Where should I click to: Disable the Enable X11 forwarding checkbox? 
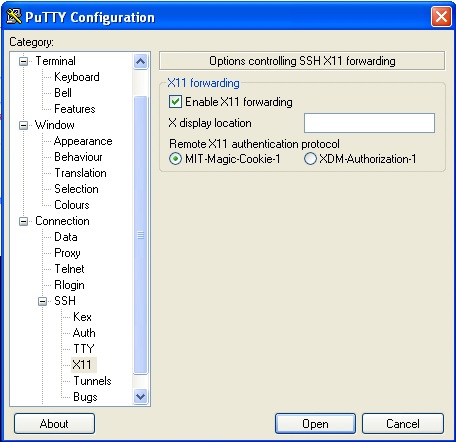point(175,102)
